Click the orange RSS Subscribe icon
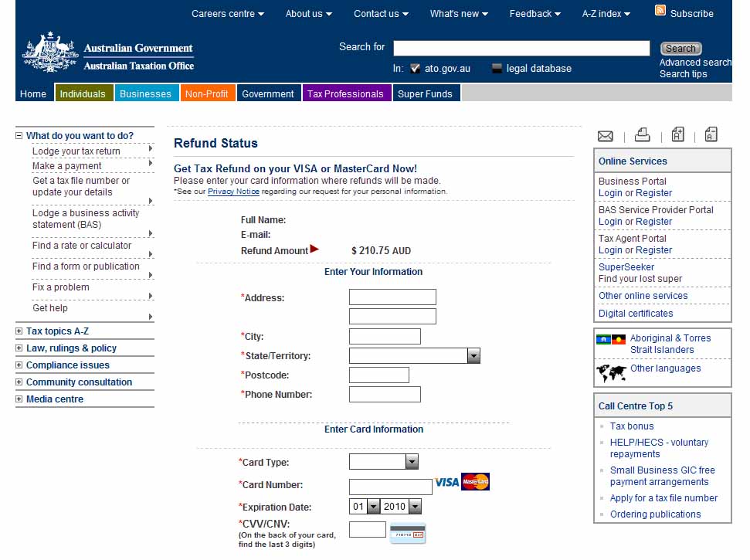 coord(660,11)
